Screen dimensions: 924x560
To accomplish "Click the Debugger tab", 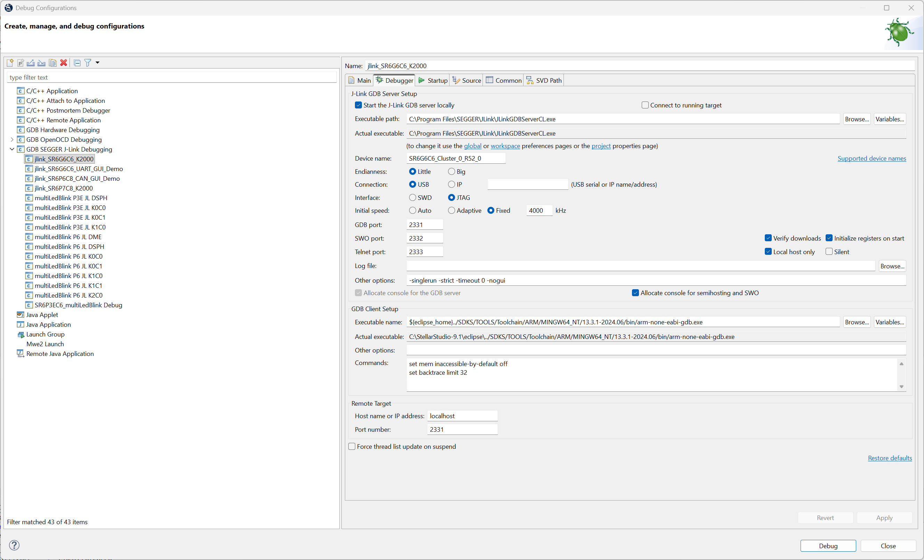I will point(394,80).
